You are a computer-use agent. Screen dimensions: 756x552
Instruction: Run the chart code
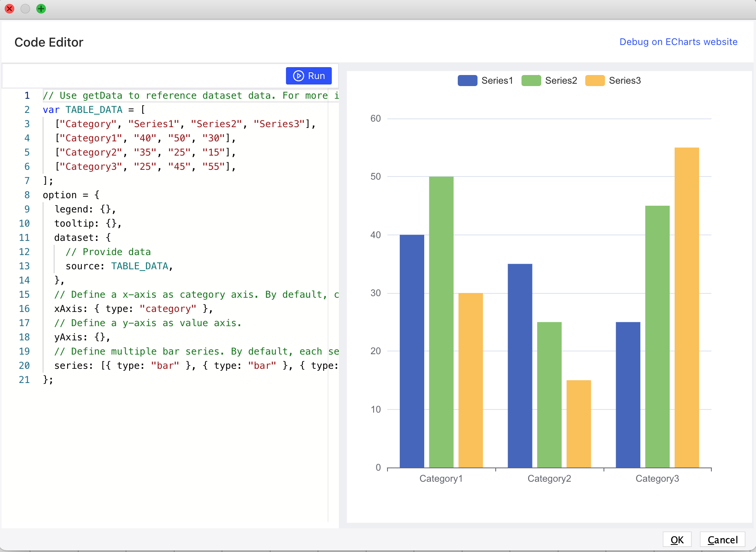pos(308,76)
